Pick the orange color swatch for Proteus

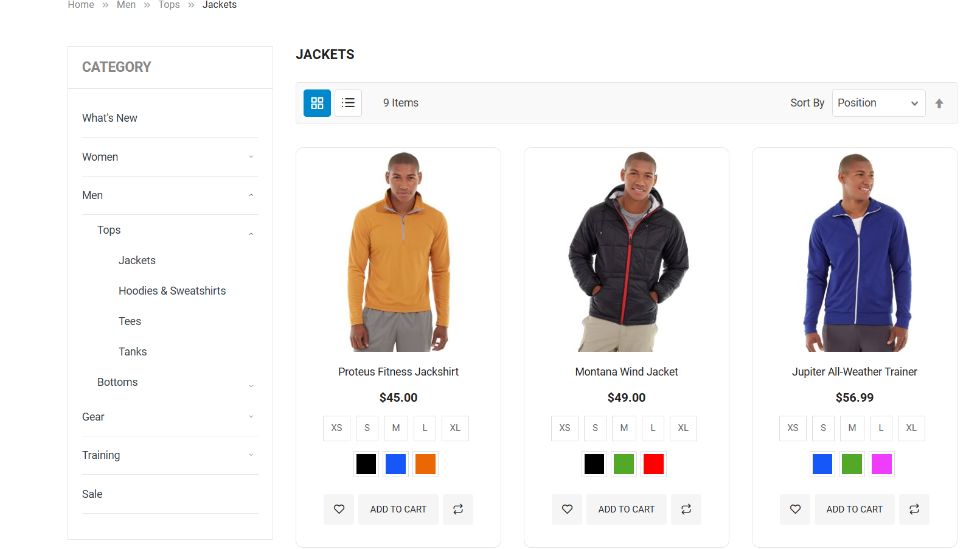425,464
